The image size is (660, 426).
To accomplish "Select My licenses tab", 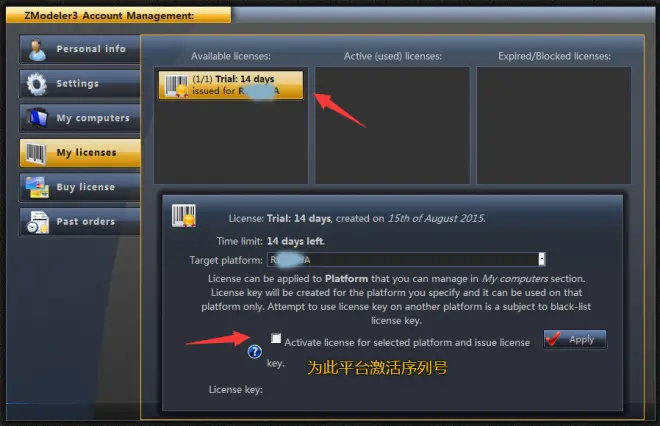I will [x=80, y=152].
